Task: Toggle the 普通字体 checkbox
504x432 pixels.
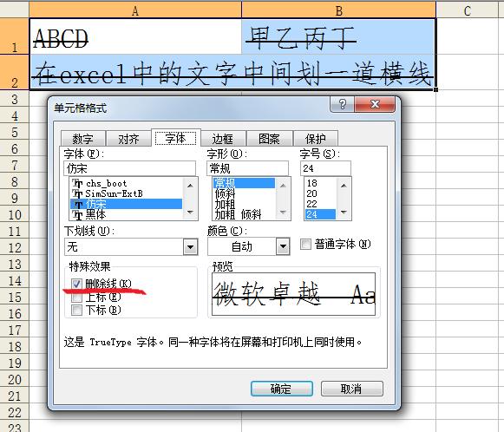Action: pyautogui.click(x=305, y=245)
